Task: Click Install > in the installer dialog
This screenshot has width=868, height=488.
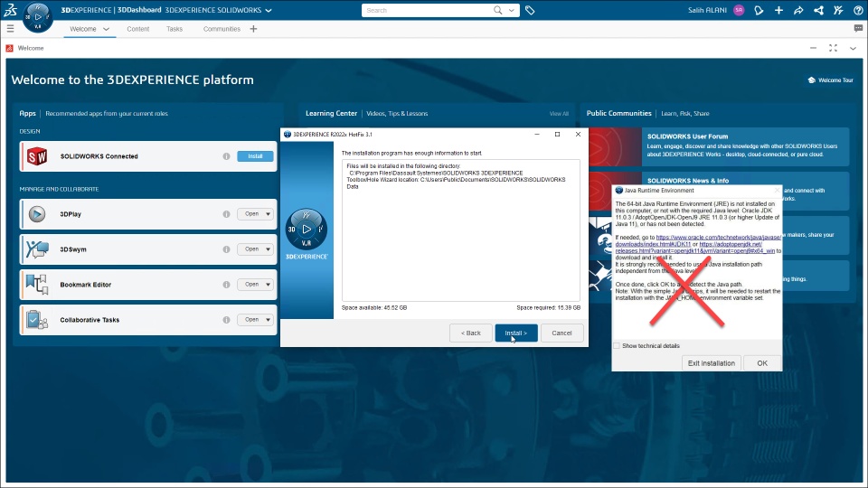Action: [516, 333]
